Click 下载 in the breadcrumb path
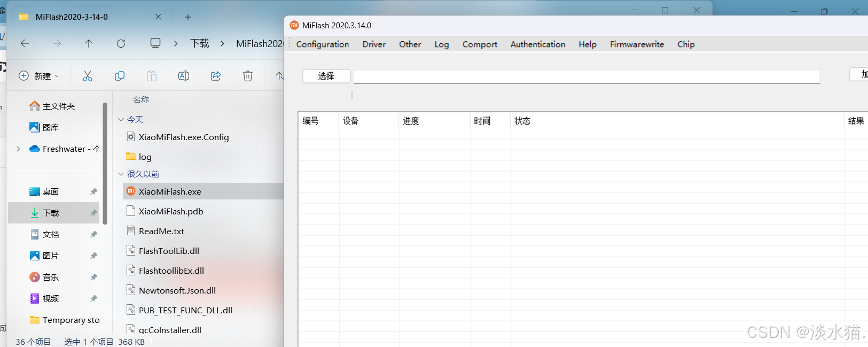 coord(200,43)
